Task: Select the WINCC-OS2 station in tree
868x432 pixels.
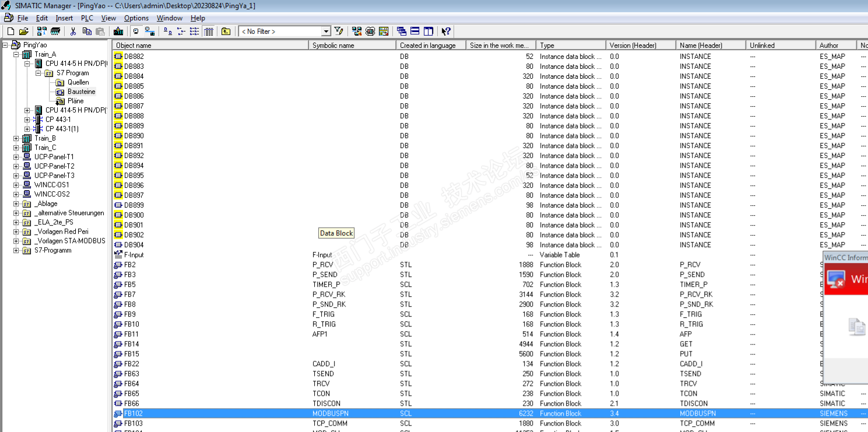Action: (x=52, y=194)
